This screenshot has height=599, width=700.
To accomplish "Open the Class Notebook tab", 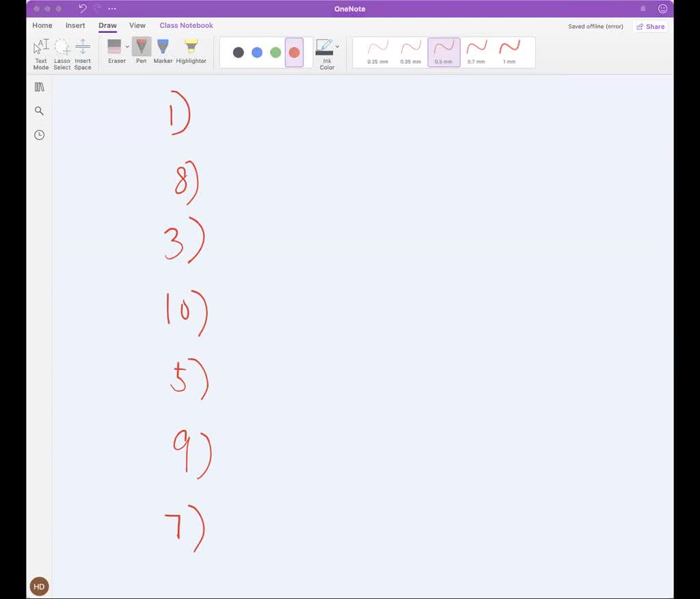I will [186, 25].
